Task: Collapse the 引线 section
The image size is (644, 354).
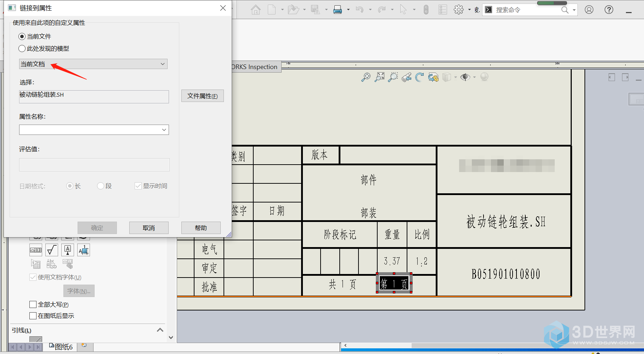Action: [x=160, y=330]
